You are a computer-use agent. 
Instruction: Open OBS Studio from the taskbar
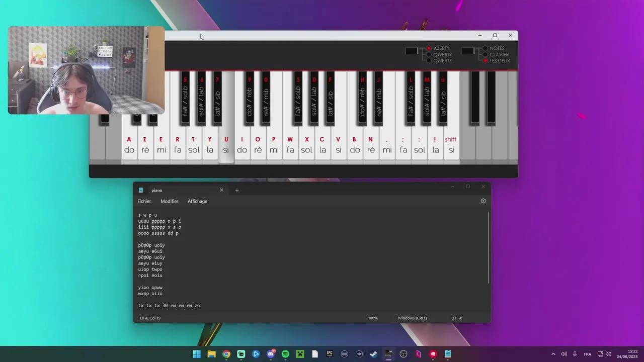click(x=404, y=354)
